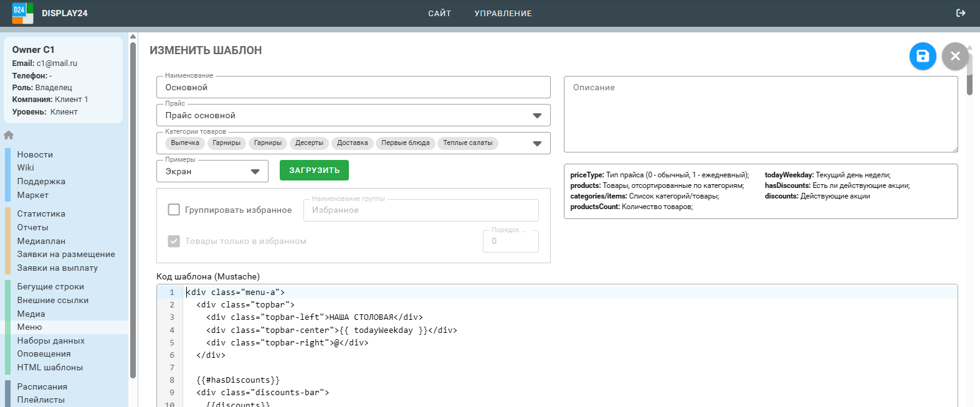Screen dimensions: 980x407
Task: Open the УПРАВЛЕНИЕ menu item
Action: pyautogui.click(x=503, y=13)
